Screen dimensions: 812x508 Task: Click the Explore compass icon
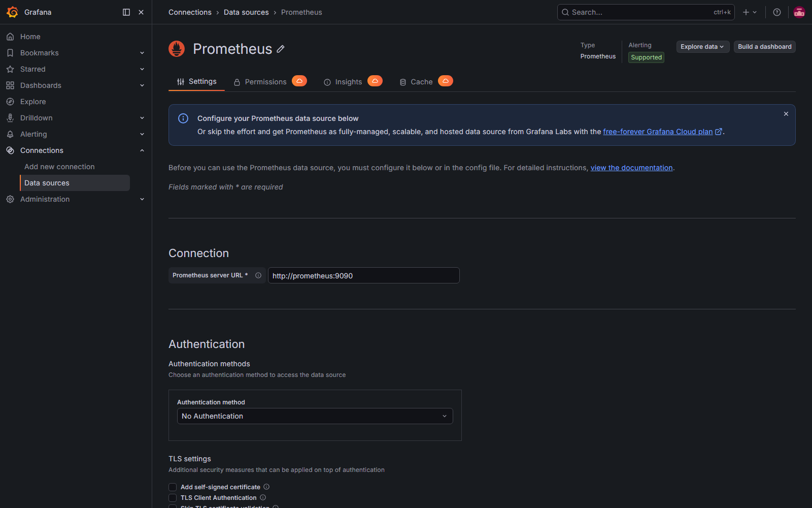click(10, 102)
